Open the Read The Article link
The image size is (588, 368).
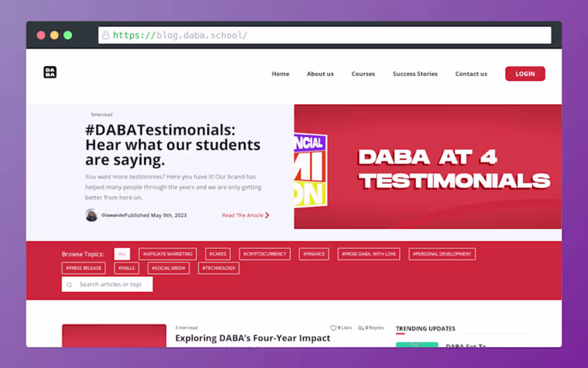(x=244, y=215)
